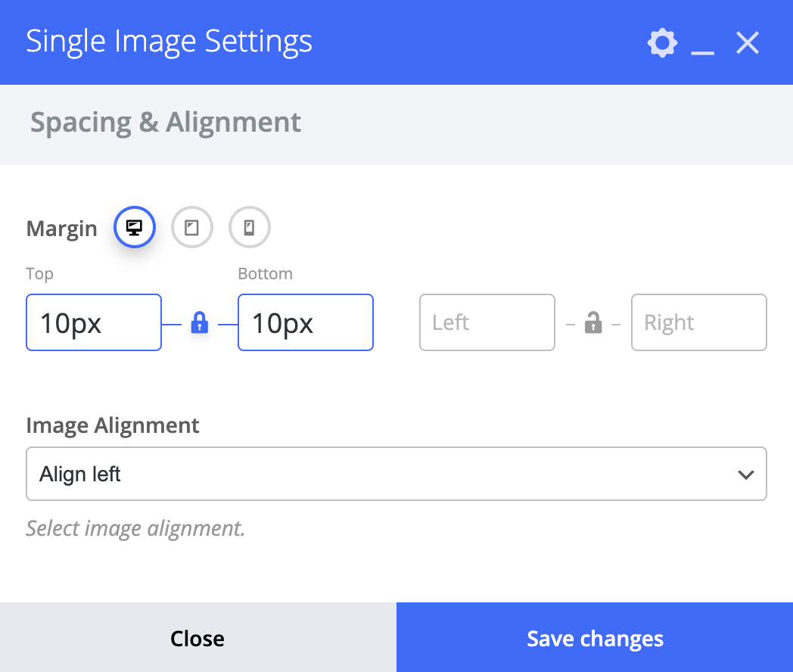The image size is (793, 672).
Task: Close the panel using the X icon
Action: pyautogui.click(x=748, y=43)
